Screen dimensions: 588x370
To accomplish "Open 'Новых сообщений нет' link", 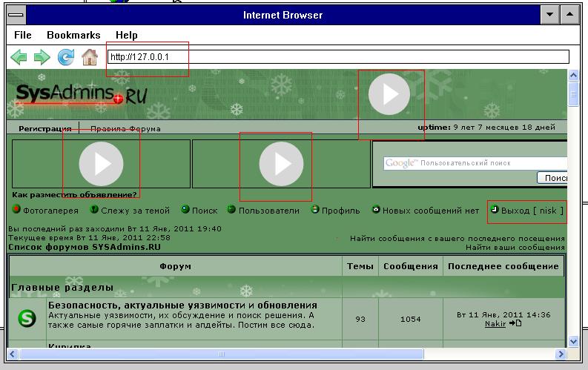I will (431, 211).
